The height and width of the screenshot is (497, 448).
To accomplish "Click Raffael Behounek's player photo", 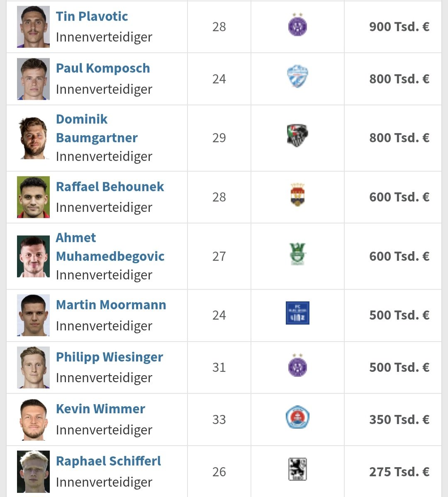I will [33, 197].
